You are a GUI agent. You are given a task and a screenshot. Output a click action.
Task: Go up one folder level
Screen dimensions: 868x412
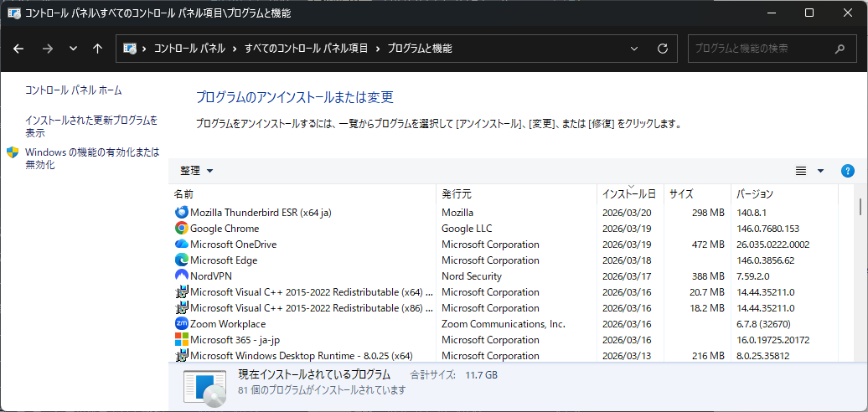tap(97, 49)
